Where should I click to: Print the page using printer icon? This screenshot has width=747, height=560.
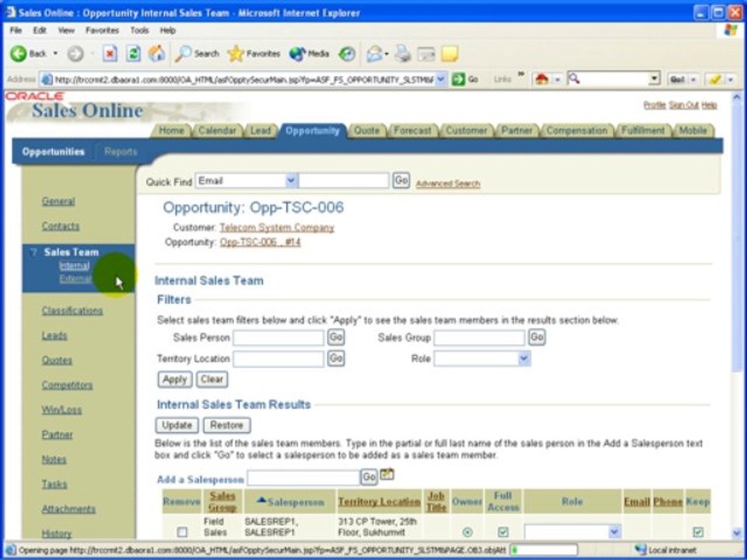click(x=402, y=54)
